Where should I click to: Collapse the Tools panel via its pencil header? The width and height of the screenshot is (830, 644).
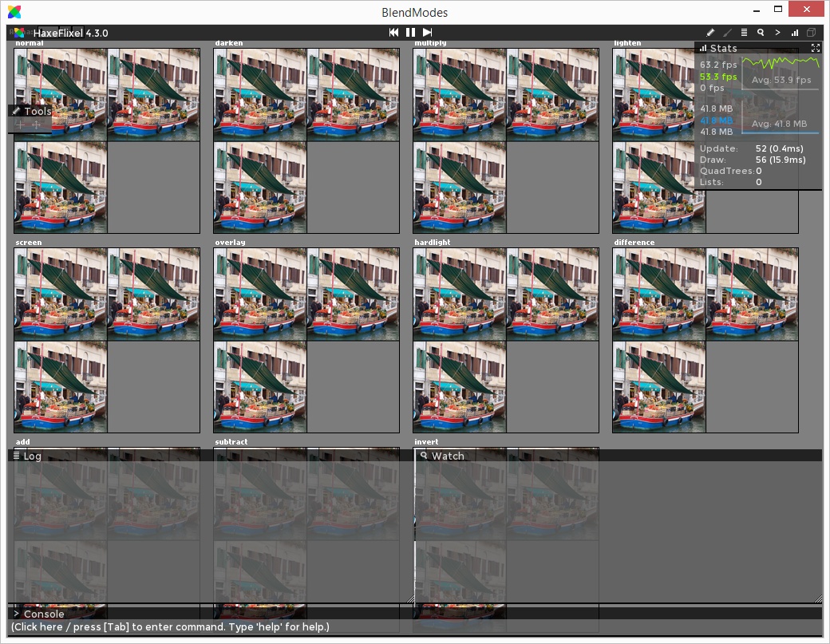(x=18, y=111)
